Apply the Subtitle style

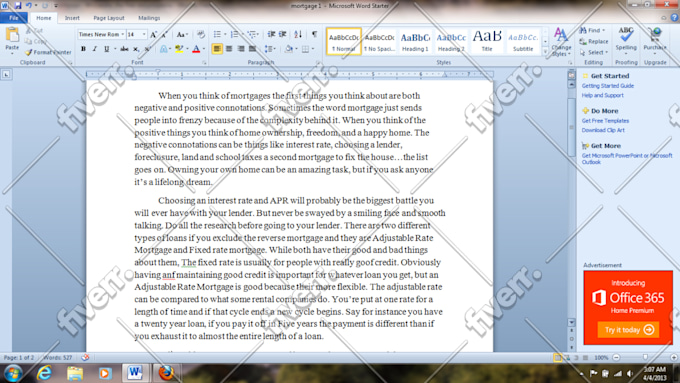point(523,42)
